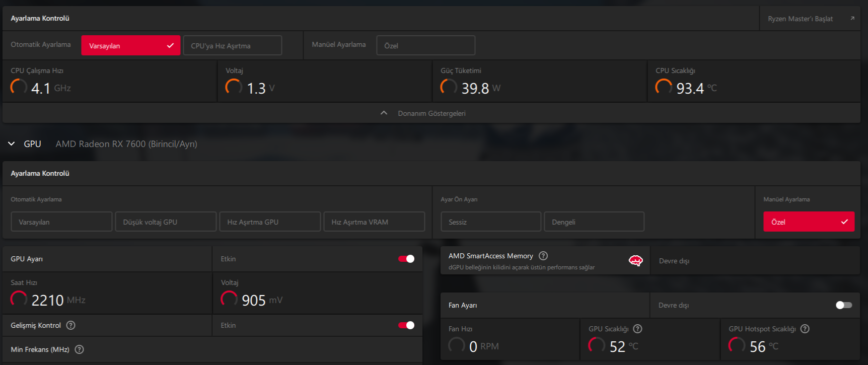
Task: Turn off the Gelişmiş Kontrol toggle
Action: click(406, 325)
